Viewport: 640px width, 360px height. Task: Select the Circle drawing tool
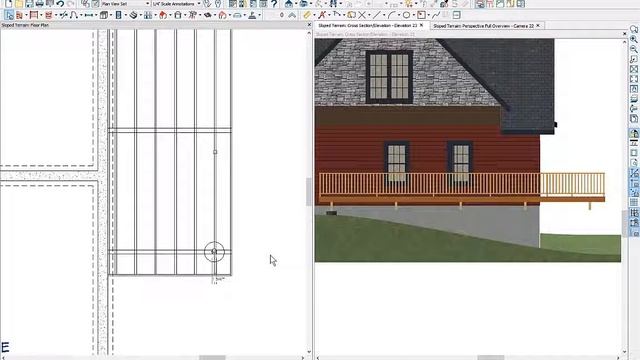click(x=406, y=16)
